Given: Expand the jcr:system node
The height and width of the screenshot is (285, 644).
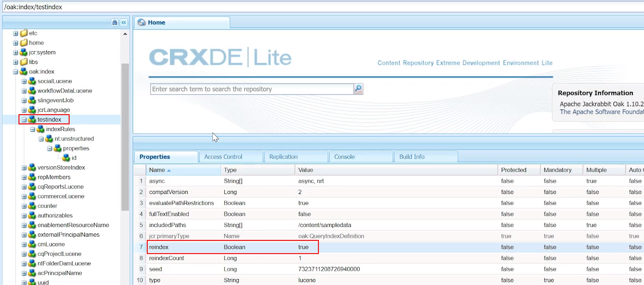Looking at the screenshot, I should (15, 53).
